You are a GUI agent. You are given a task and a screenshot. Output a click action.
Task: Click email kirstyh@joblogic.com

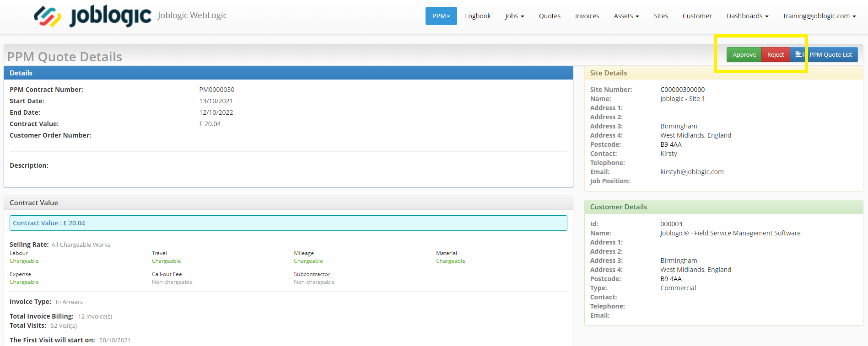(x=692, y=172)
